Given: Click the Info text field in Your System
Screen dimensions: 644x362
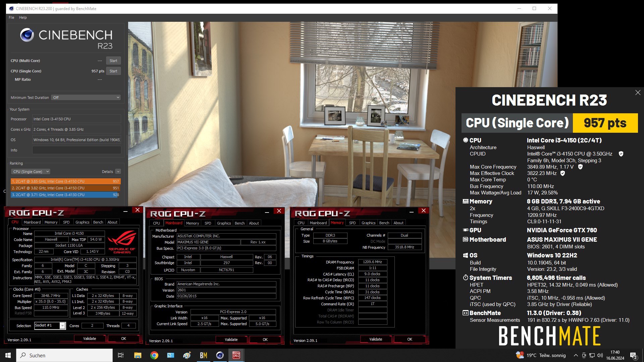Looking at the screenshot, I should (76, 150).
